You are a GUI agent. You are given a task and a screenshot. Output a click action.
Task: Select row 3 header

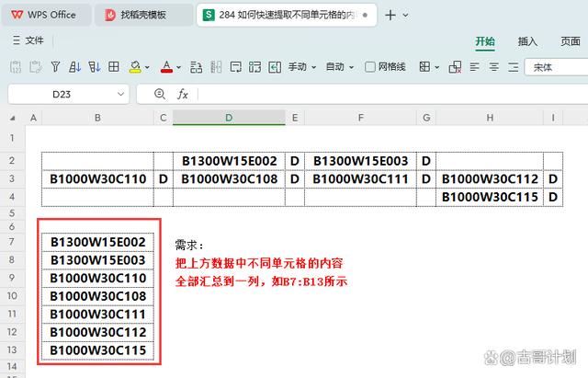point(12,178)
